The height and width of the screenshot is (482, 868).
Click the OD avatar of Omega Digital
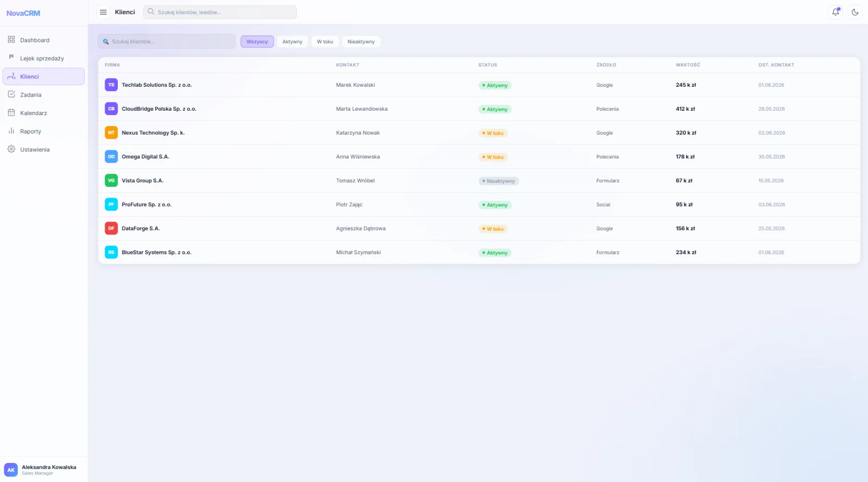(x=111, y=157)
